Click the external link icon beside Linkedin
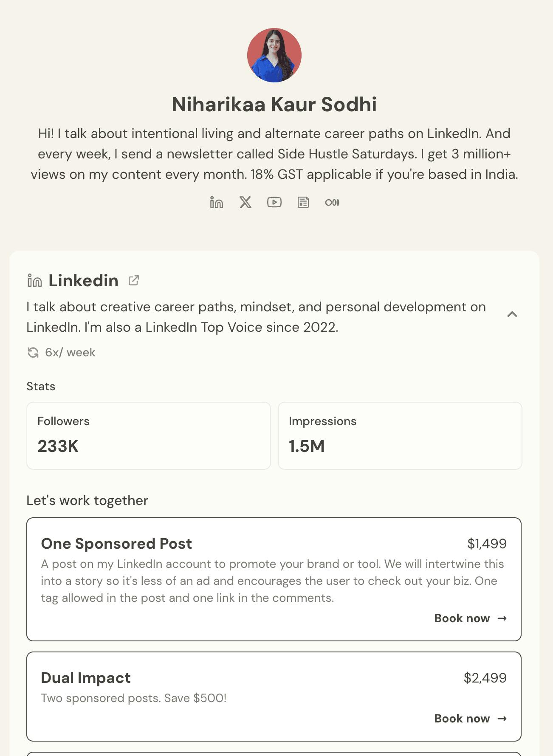Image resolution: width=553 pixels, height=756 pixels. 134,280
